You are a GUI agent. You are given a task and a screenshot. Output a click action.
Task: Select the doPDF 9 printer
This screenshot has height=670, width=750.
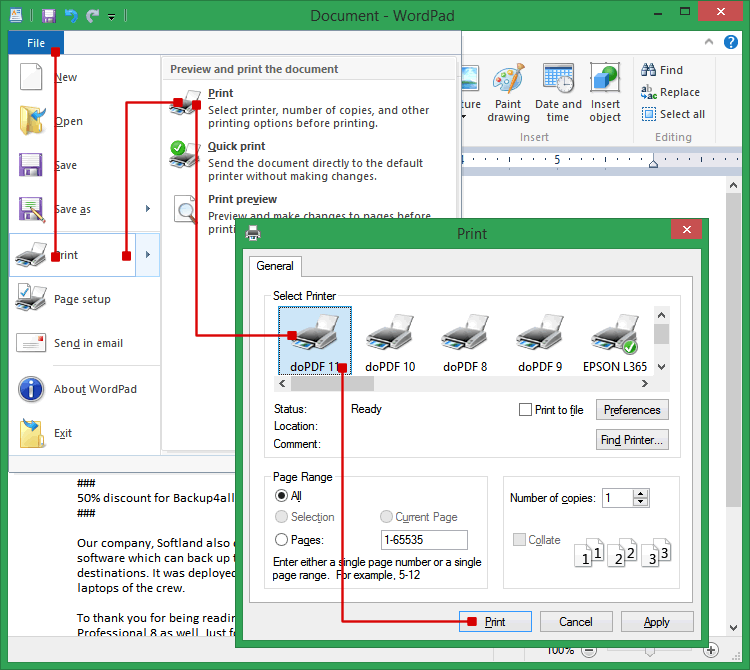coord(540,342)
